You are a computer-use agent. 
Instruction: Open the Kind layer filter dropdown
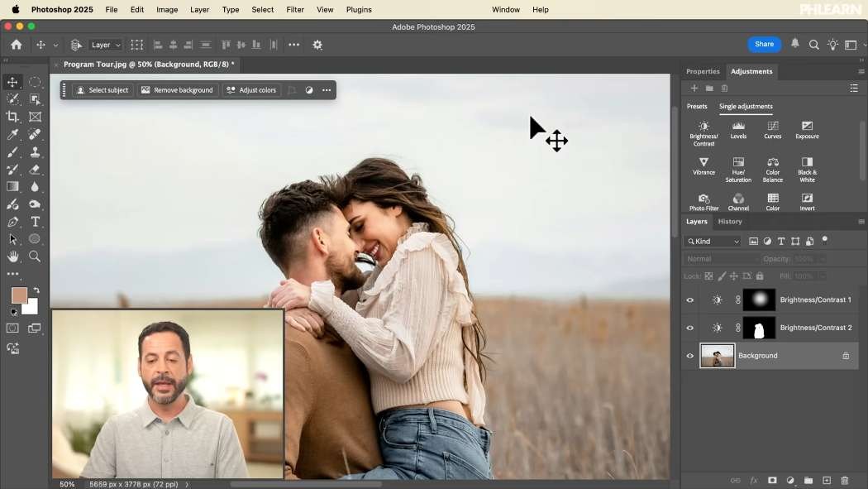pos(713,241)
